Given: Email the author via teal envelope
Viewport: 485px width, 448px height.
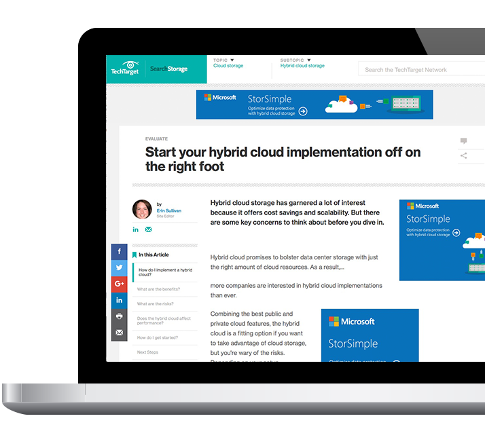Looking at the screenshot, I should [x=148, y=229].
